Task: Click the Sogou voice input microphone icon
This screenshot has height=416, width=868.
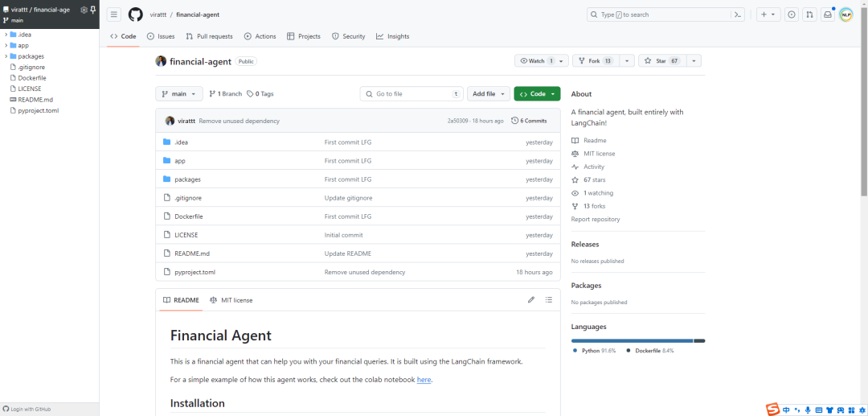Action: (809, 410)
